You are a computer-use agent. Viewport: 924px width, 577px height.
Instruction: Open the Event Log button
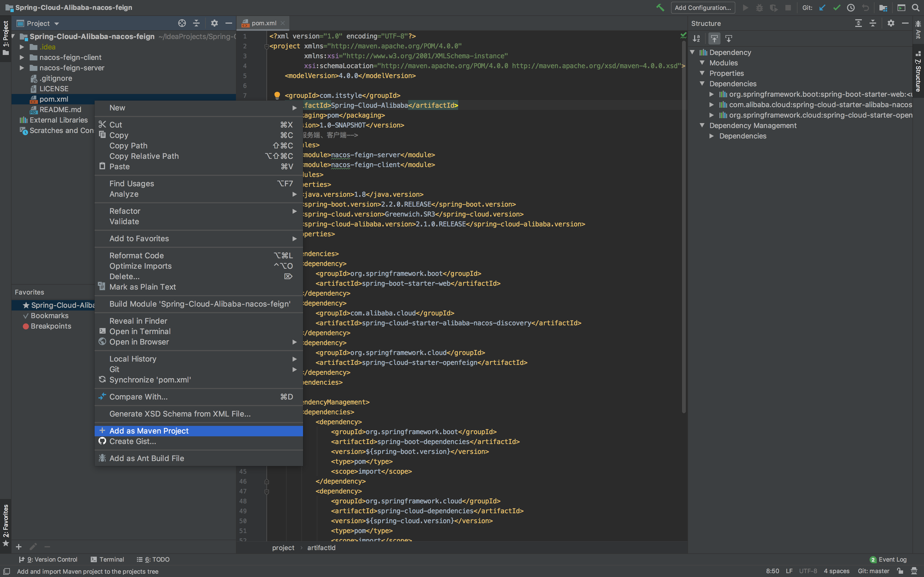point(888,559)
